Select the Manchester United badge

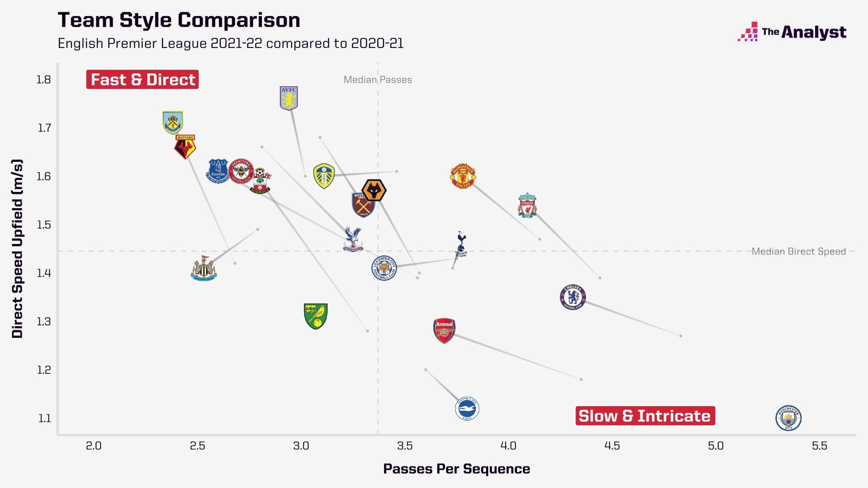(x=463, y=176)
